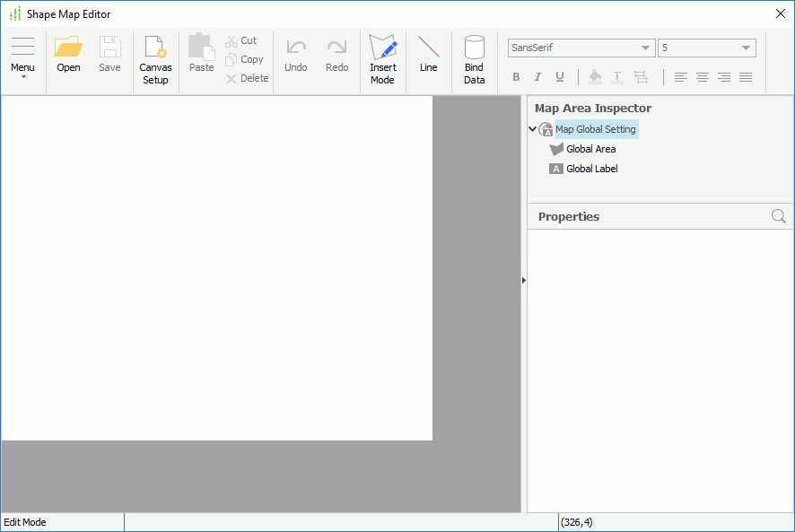
Task: Collapse the Map Global Setting node
Action: tap(532, 128)
